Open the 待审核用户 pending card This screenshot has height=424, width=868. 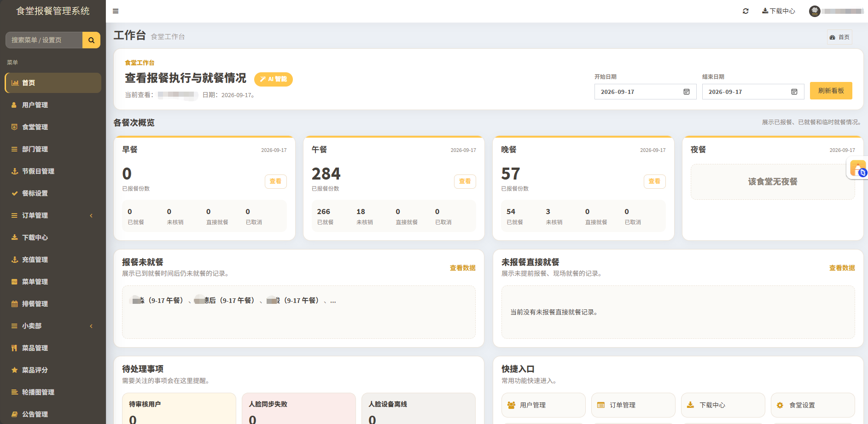tap(179, 408)
